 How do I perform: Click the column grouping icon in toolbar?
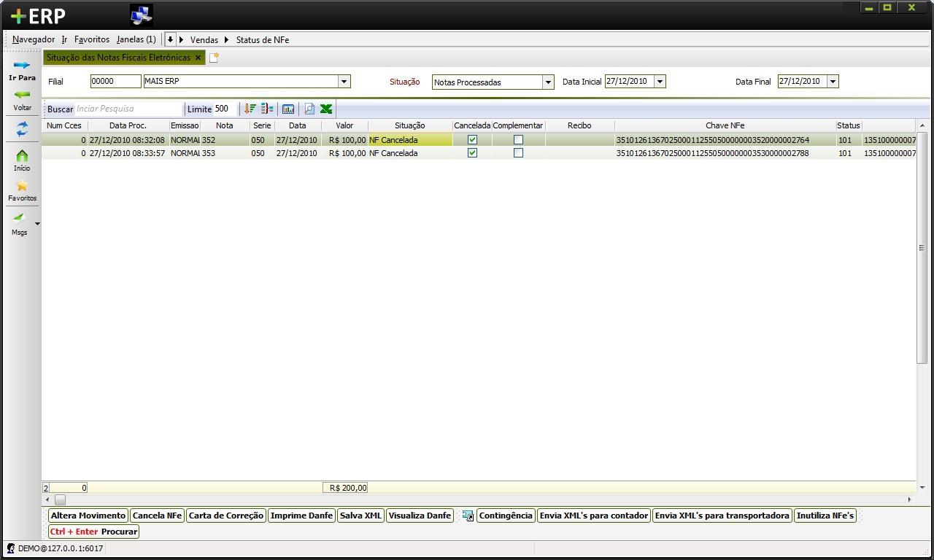[x=267, y=109]
